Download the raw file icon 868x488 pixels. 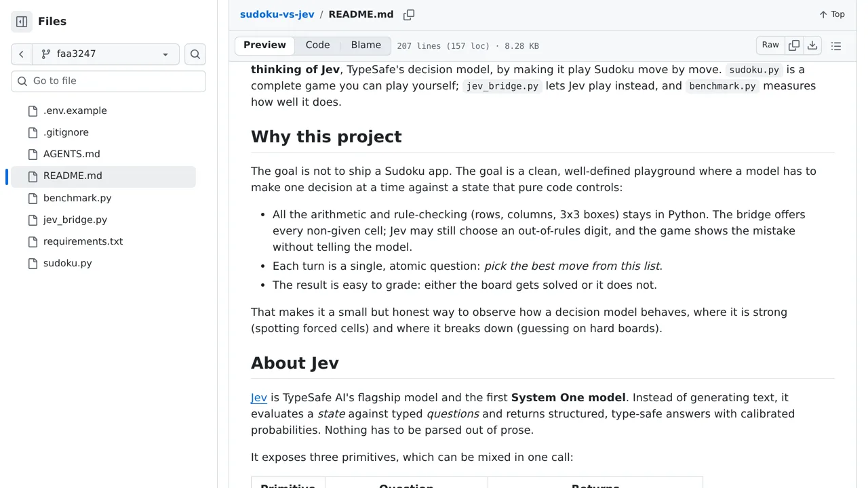pos(812,45)
